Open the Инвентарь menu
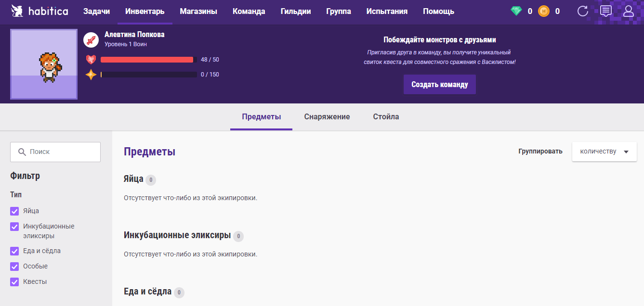 point(145,12)
